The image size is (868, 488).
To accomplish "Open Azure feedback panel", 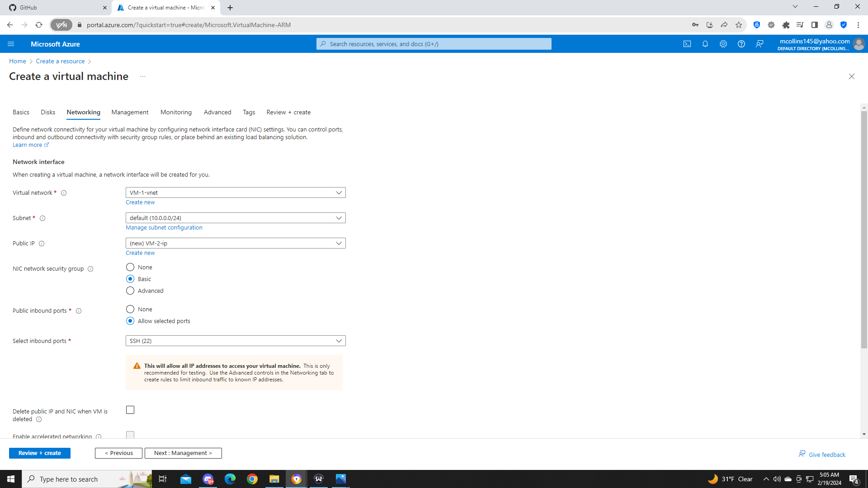I will click(759, 44).
